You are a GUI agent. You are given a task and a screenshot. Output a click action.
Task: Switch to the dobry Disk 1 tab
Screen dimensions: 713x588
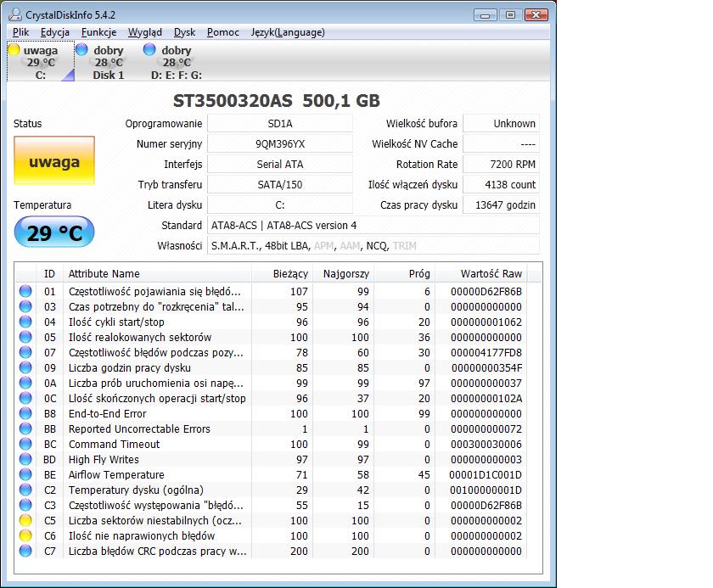(x=108, y=62)
